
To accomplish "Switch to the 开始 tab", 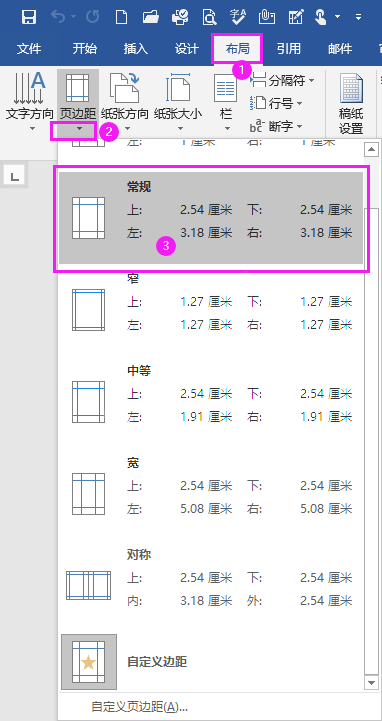I will click(x=85, y=49).
